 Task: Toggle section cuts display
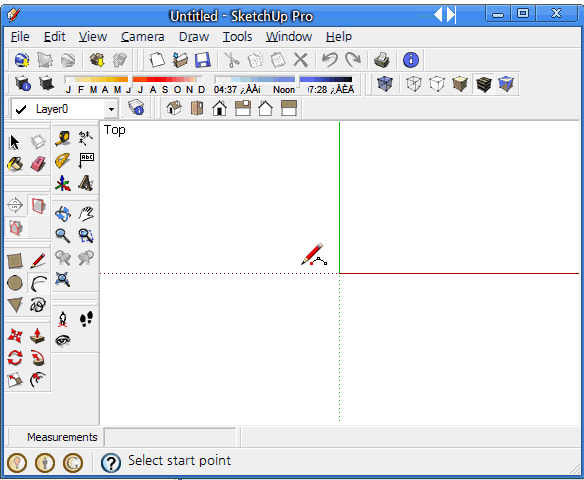point(15,227)
